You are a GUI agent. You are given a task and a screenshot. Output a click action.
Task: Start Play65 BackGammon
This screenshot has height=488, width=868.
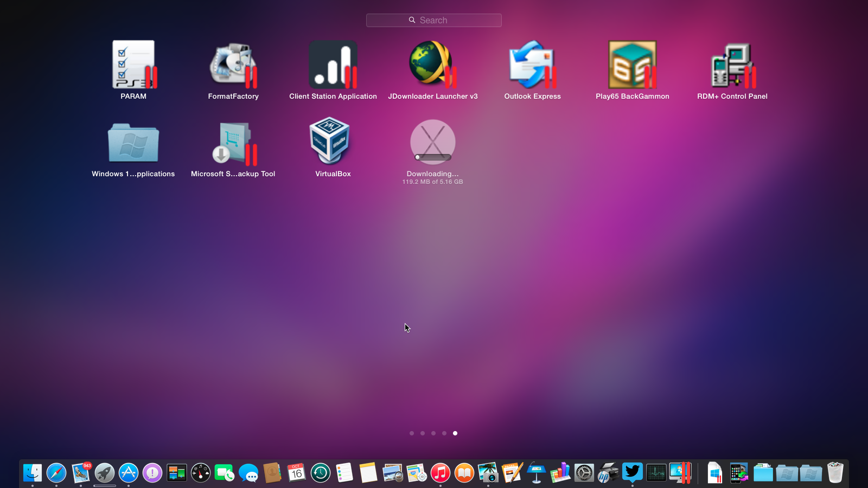pos(633,65)
